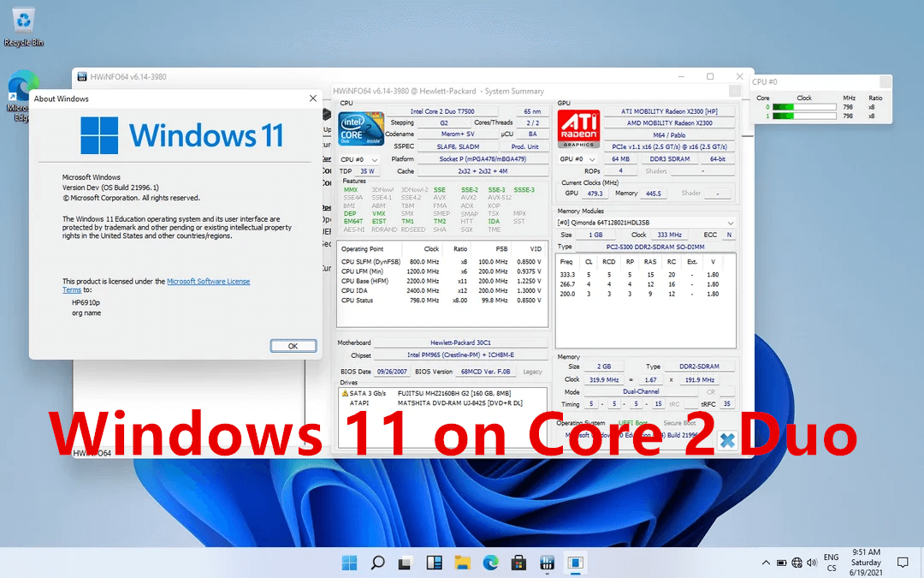Launch Edge browser from taskbar
The image size is (924, 578).
coord(491,563)
